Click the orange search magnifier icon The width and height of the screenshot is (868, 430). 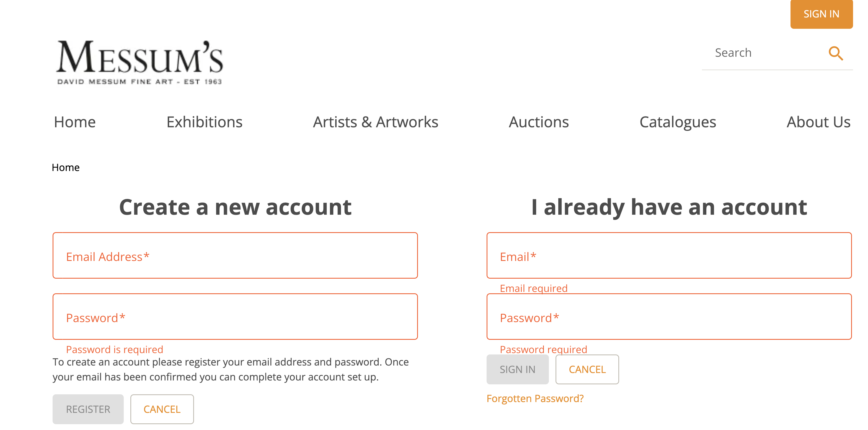pos(836,53)
